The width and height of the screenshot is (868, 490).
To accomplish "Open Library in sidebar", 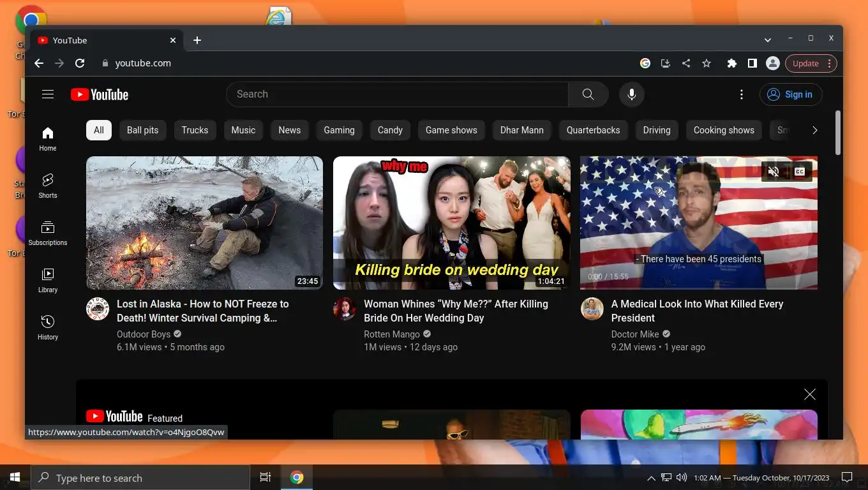I will [48, 280].
